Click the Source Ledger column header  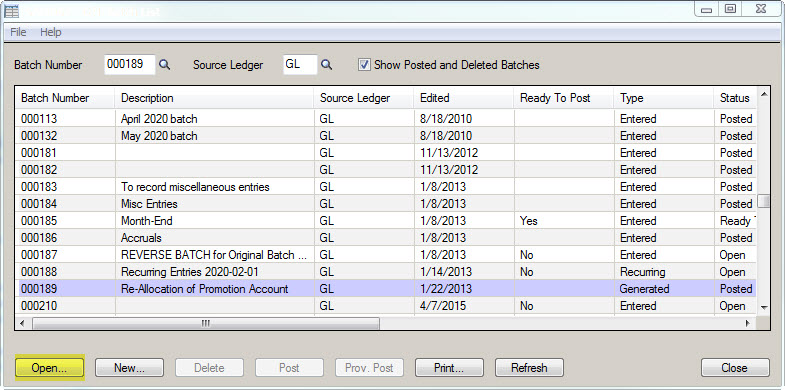pyautogui.click(x=364, y=98)
